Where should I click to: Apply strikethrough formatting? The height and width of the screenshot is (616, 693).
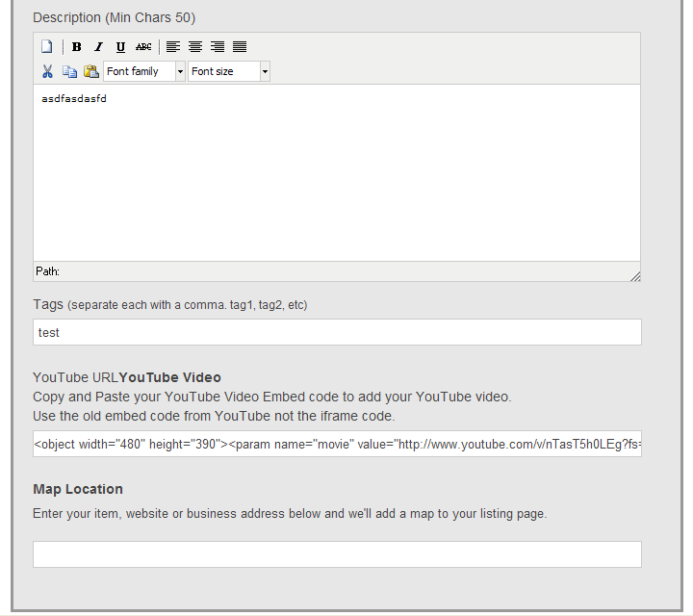(x=143, y=47)
